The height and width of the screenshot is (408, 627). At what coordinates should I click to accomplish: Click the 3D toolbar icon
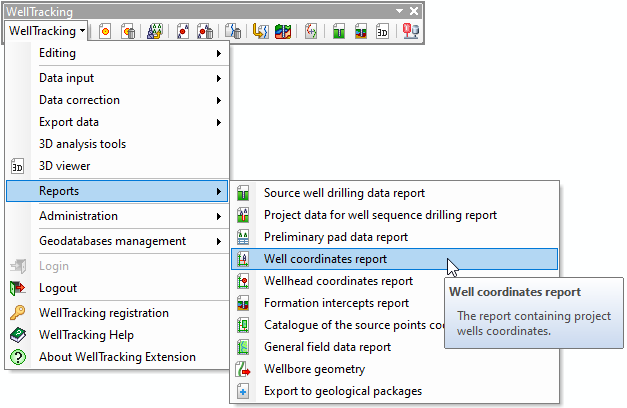(x=382, y=31)
